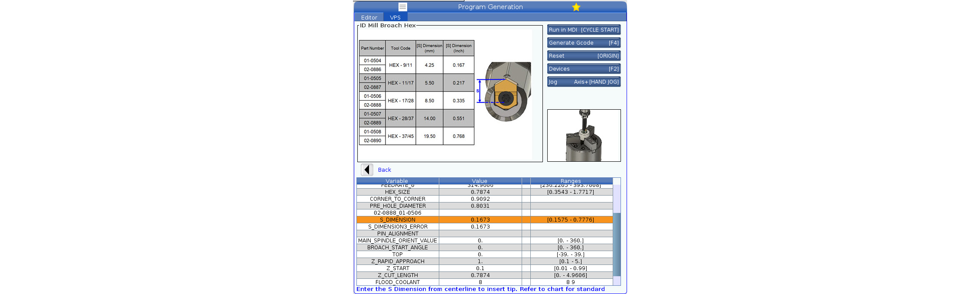Select the Z_CUT_LENGTH value field

pyautogui.click(x=480, y=275)
